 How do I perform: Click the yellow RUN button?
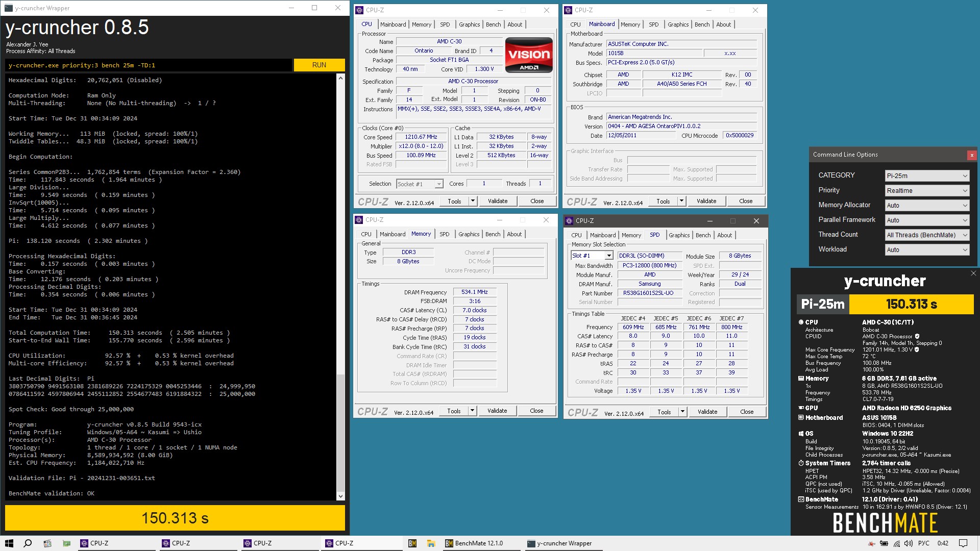pyautogui.click(x=319, y=65)
